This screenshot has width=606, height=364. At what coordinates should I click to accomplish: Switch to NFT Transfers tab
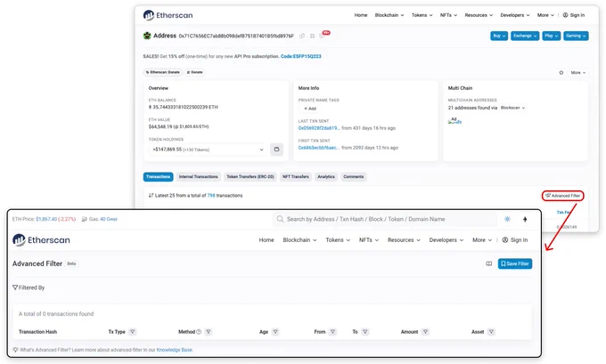click(296, 177)
